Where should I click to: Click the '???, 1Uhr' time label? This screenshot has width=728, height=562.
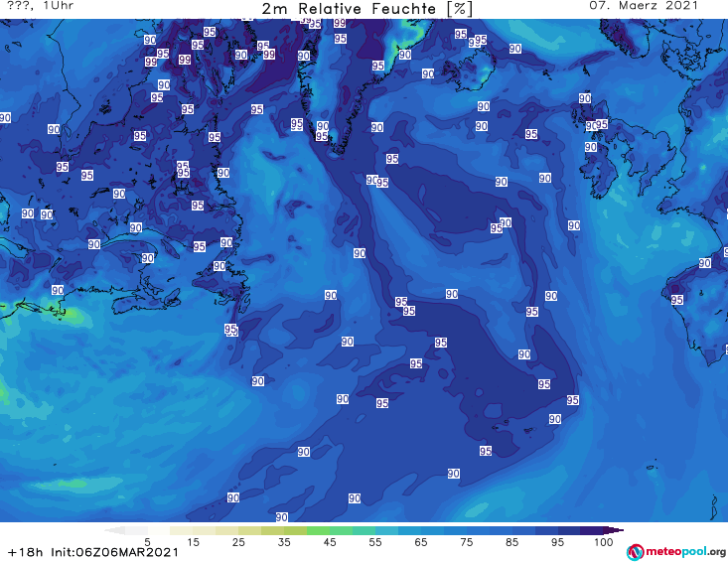(x=40, y=6)
